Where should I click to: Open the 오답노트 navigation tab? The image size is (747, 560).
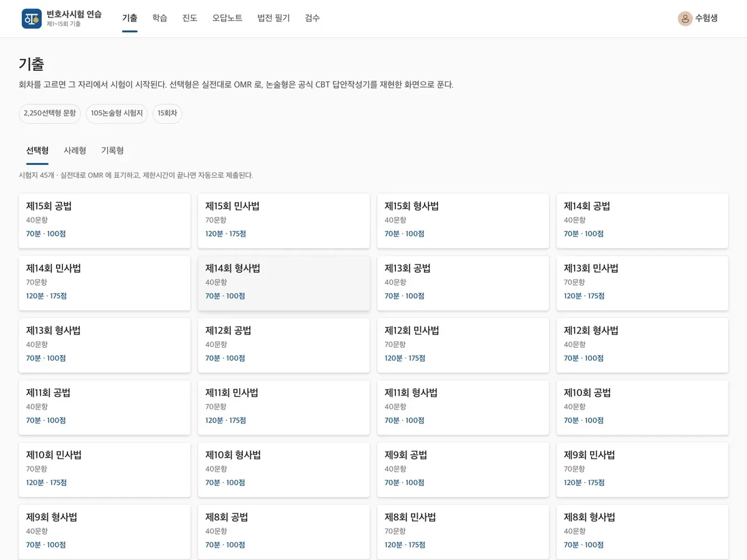(227, 19)
